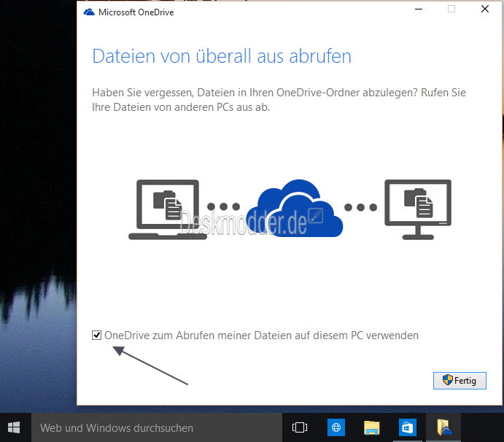Click the OneDrive setup taskbar icon
Image resolution: width=504 pixels, height=442 pixels.
pyautogui.click(x=443, y=427)
